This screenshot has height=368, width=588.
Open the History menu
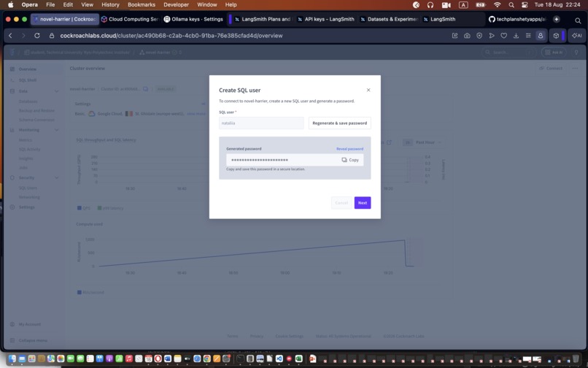pyautogui.click(x=110, y=5)
